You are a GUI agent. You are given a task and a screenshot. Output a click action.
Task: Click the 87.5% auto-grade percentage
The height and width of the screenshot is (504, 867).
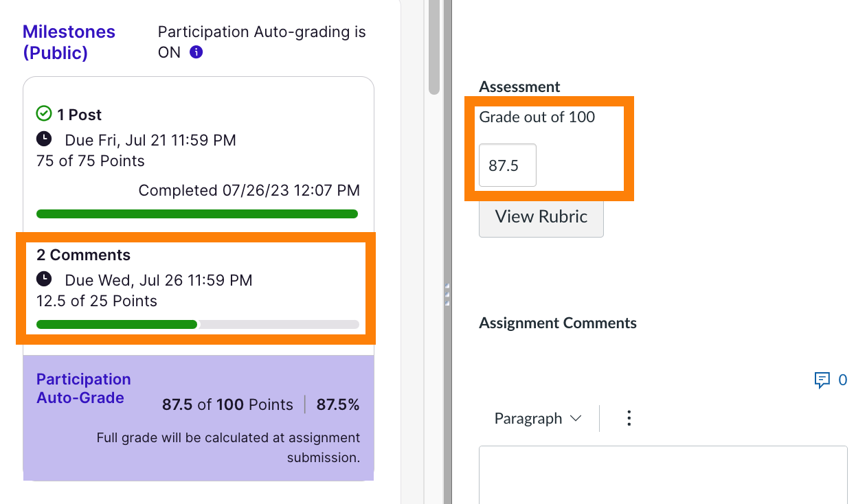(x=337, y=404)
